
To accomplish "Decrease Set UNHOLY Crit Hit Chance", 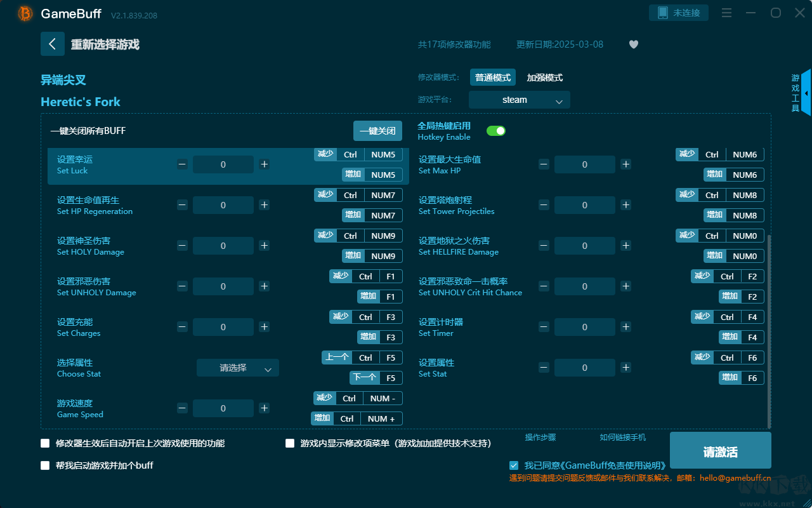I will coord(544,286).
